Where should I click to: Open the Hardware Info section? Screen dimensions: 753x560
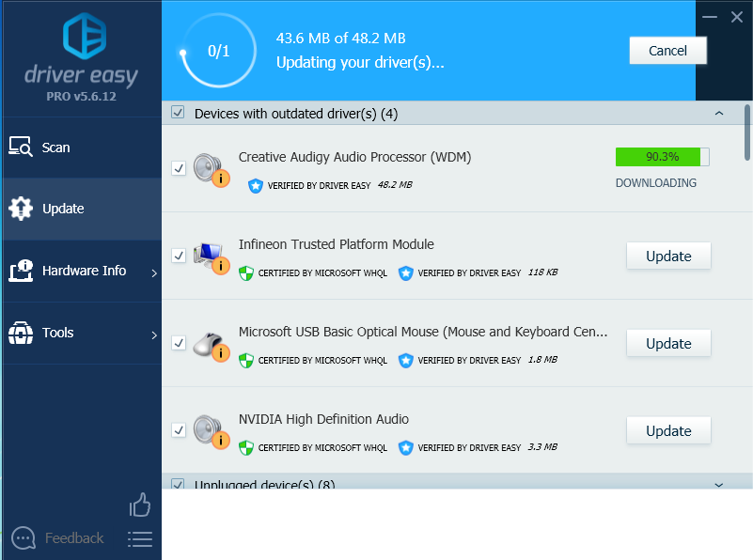[x=82, y=271]
